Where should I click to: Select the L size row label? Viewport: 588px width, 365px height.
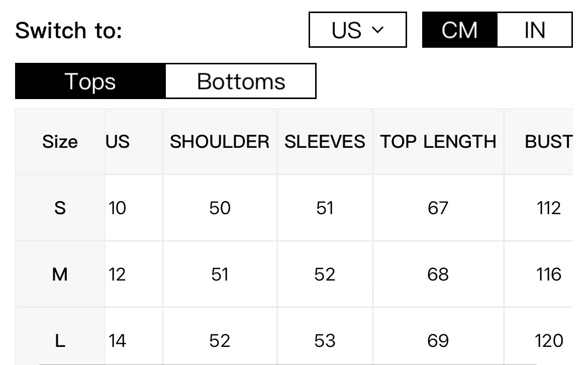click(60, 341)
